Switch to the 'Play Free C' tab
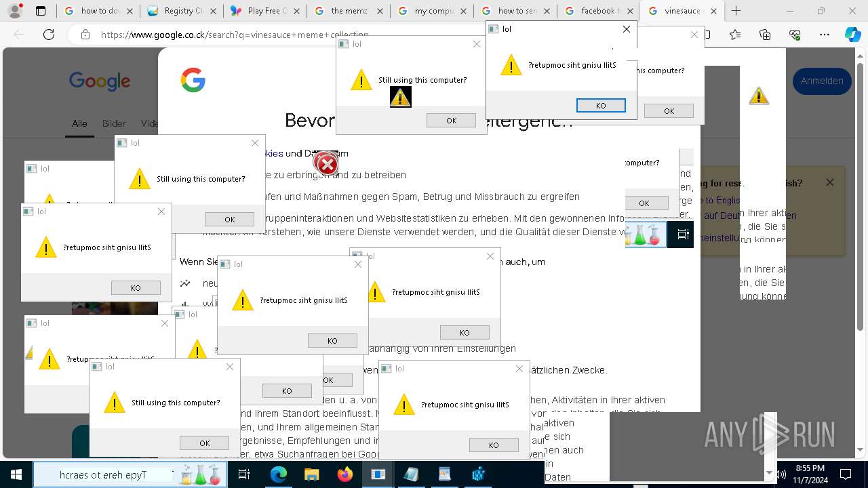The image size is (868, 488). (x=265, y=11)
